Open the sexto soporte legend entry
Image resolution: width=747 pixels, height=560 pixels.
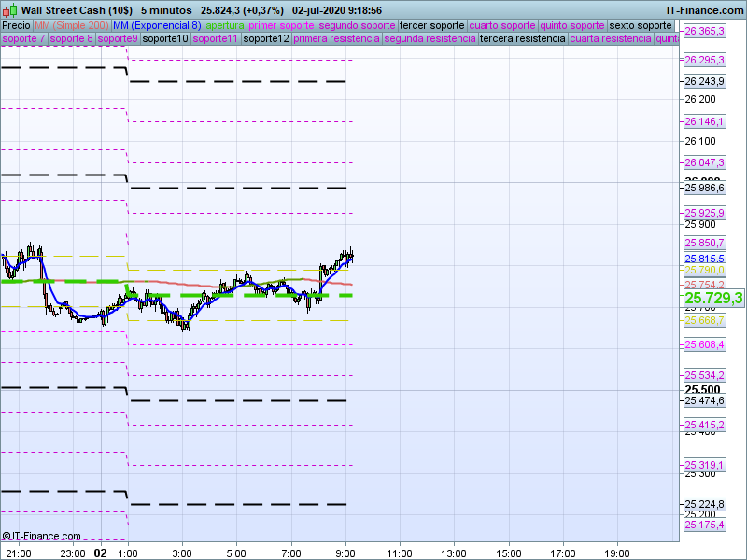tap(640, 25)
